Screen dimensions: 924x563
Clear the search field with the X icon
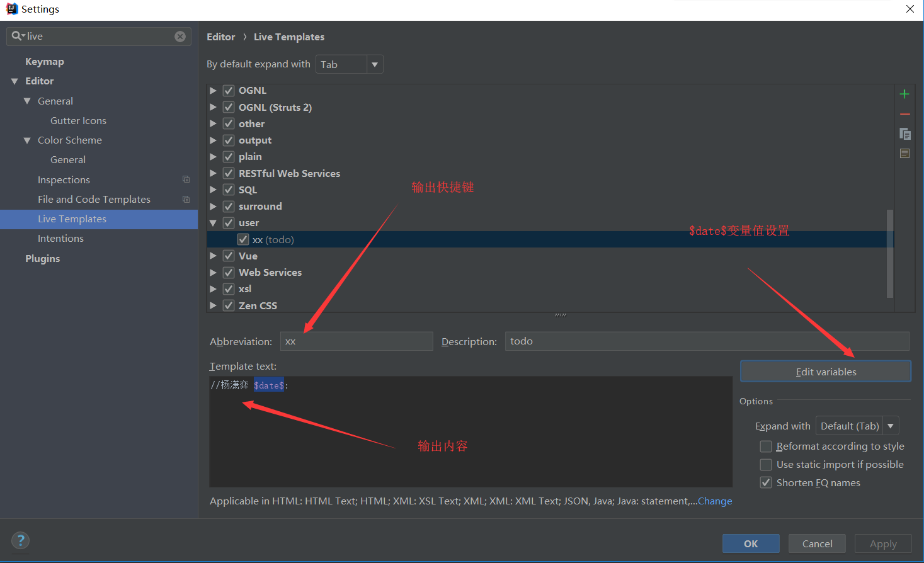coord(180,37)
